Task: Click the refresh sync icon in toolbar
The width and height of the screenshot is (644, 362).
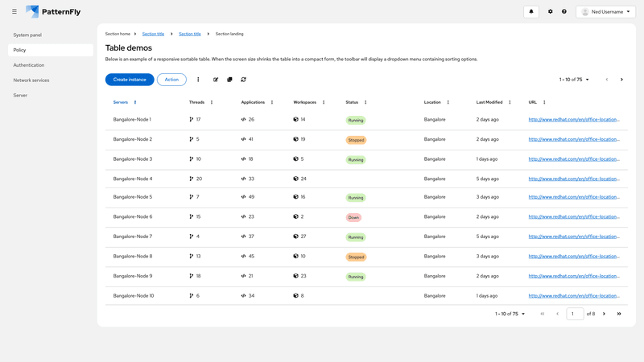Action: coord(243,80)
